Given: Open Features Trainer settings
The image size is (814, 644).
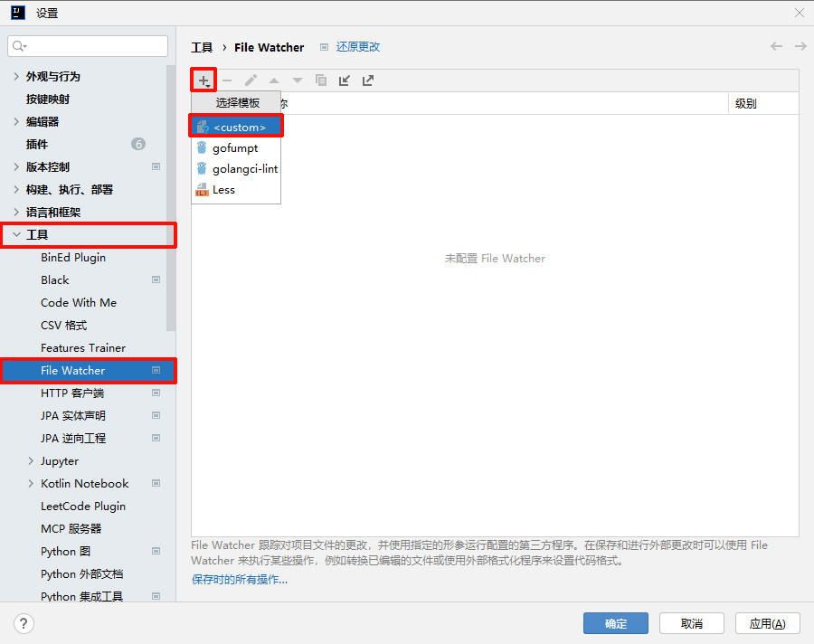Looking at the screenshot, I should tap(83, 348).
